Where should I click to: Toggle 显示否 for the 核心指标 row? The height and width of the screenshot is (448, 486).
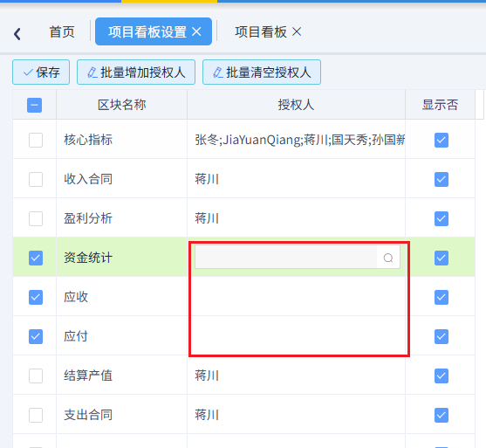tap(442, 140)
